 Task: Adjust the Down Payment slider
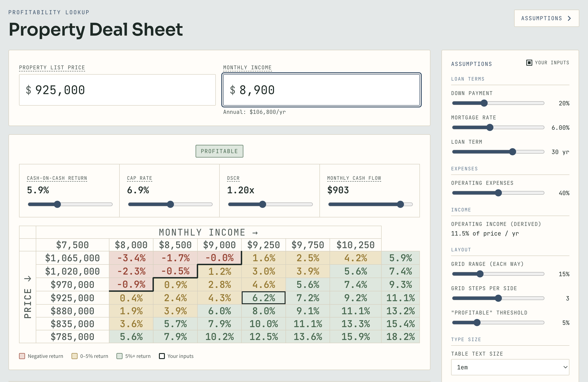(498, 103)
